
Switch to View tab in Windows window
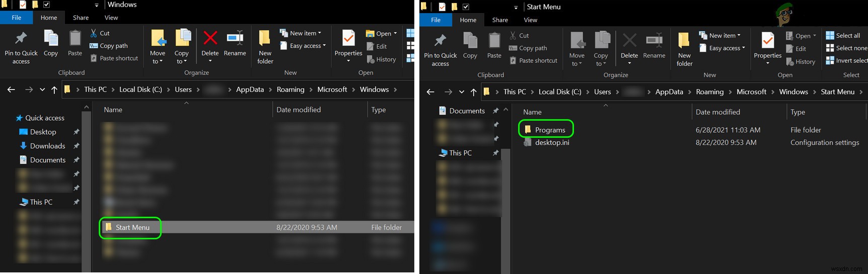pyautogui.click(x=111, y=18)
